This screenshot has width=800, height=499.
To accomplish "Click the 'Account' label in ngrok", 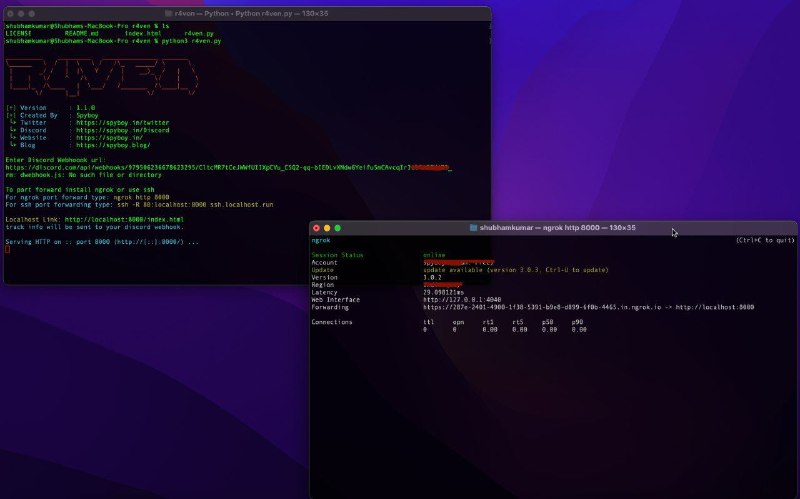I will pyautogui.click(x=324, y=263).
